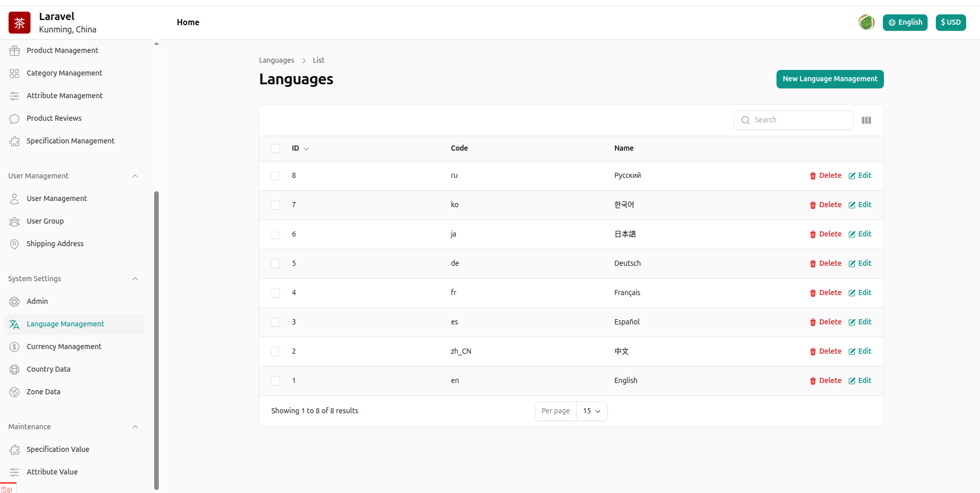980x493 pixels.
Task: Collapse the User Management section
Action: tap(135, 176)
